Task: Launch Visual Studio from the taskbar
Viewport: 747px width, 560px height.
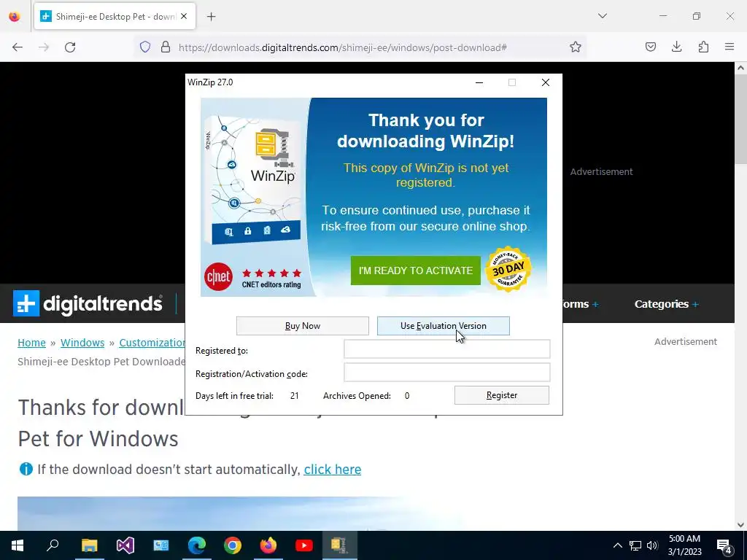Action: (125, 545)
